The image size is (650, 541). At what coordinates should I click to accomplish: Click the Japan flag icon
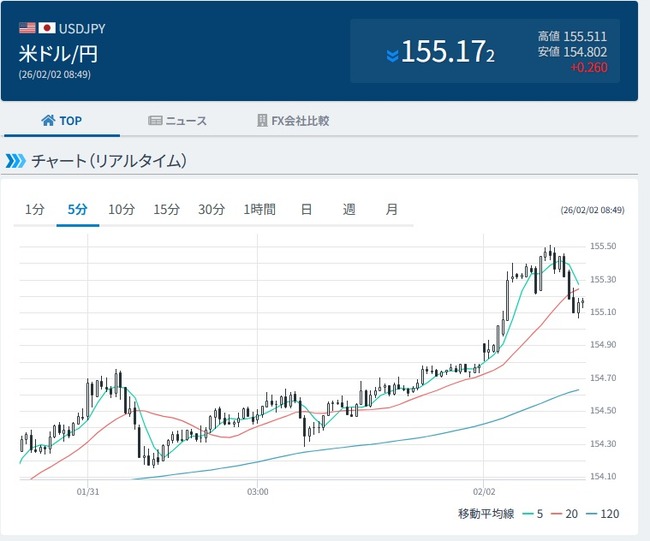(46, 27)
